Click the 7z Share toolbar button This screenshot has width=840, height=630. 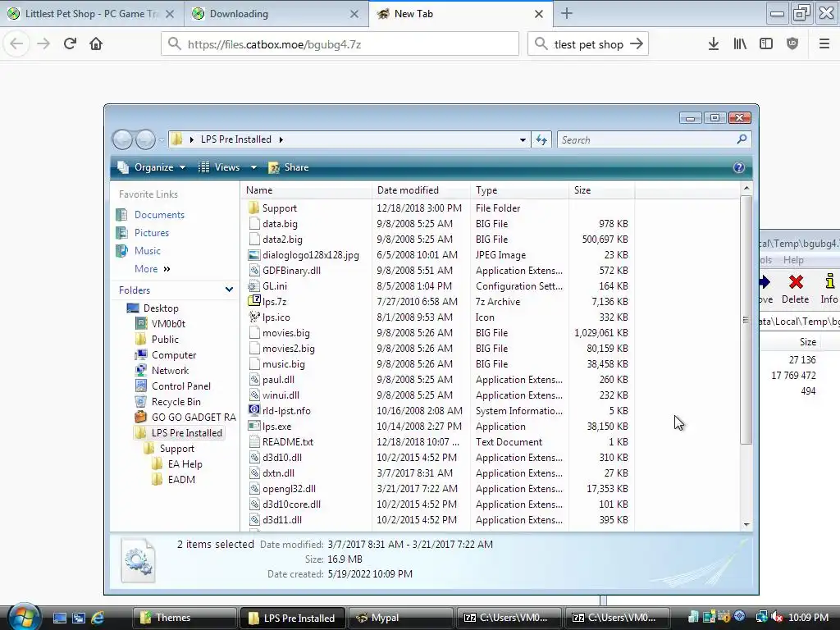288,167
